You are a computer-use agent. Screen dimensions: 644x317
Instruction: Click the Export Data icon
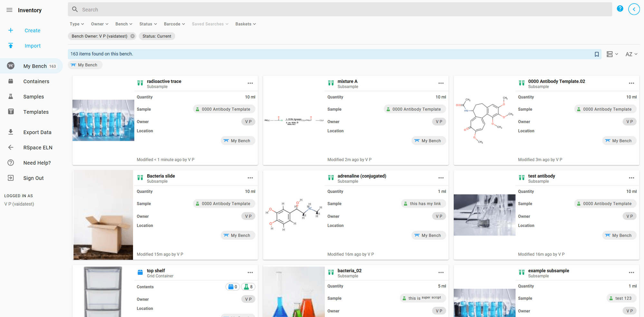(11, 132)
